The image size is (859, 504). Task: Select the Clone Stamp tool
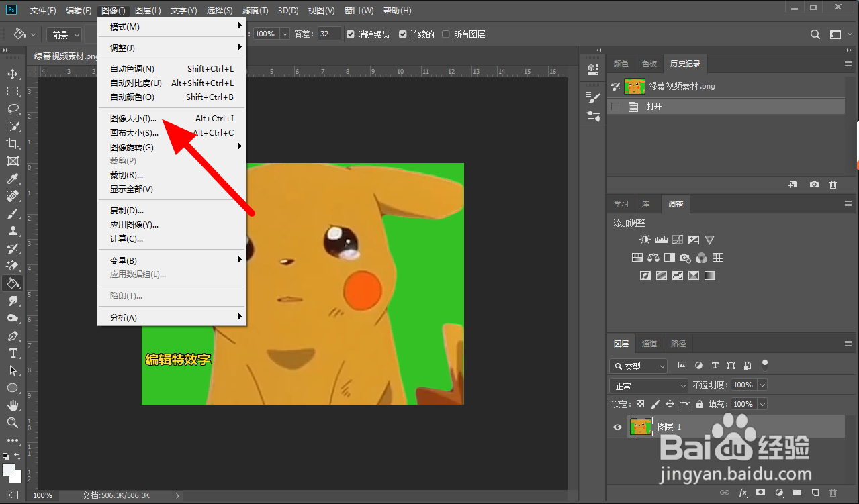pyautogui.click(x=13, y=231)
